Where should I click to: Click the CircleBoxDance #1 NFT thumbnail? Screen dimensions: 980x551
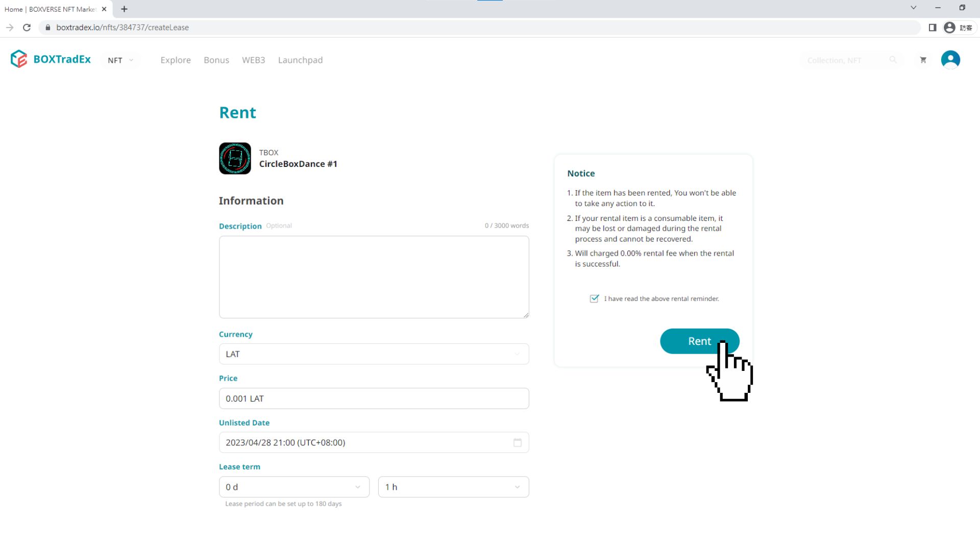pyautogui.click(x=235, y=159)
